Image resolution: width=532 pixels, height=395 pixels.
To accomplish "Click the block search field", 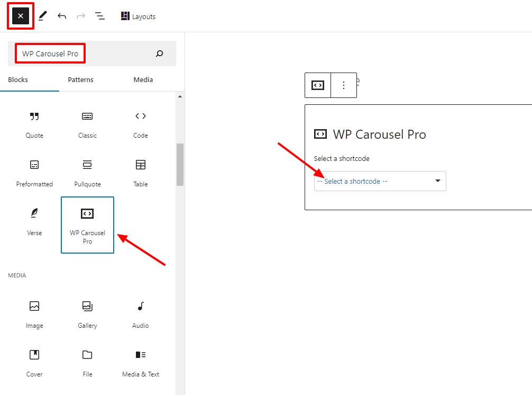I will tap(85, 53).
